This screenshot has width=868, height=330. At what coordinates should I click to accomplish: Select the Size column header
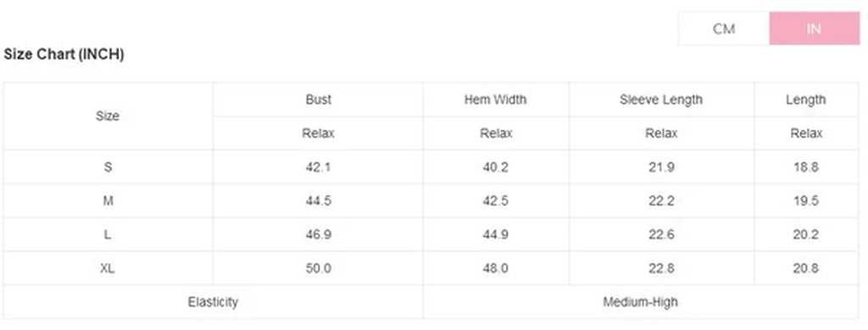(x=108, y=116)
